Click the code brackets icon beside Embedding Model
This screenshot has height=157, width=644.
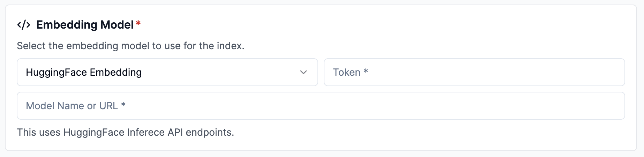click(24, 25)
